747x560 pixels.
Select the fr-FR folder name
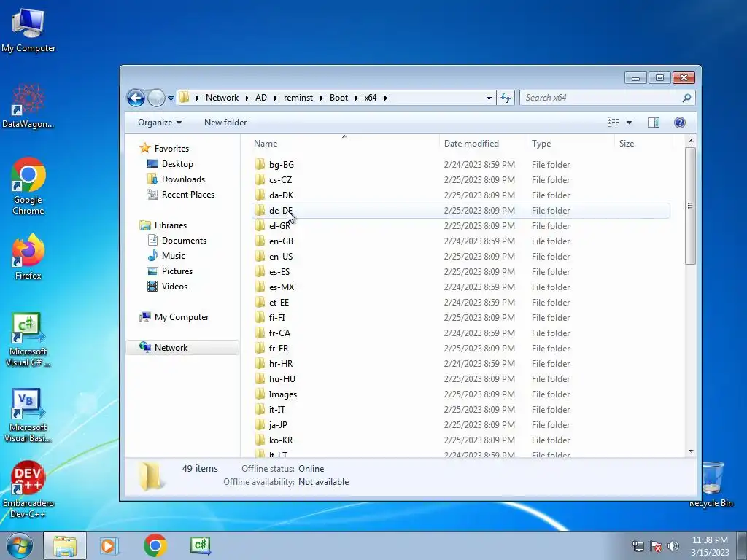coord(278,348)
